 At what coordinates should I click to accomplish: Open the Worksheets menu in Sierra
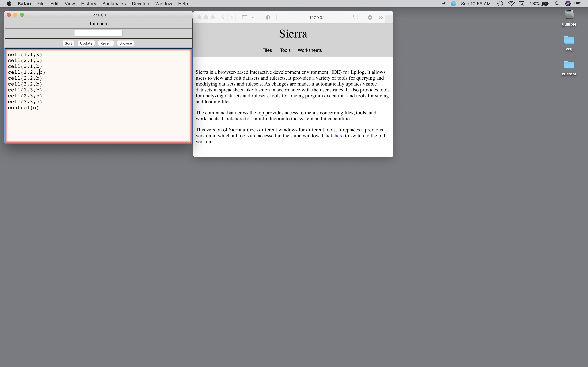click(310, 50)
